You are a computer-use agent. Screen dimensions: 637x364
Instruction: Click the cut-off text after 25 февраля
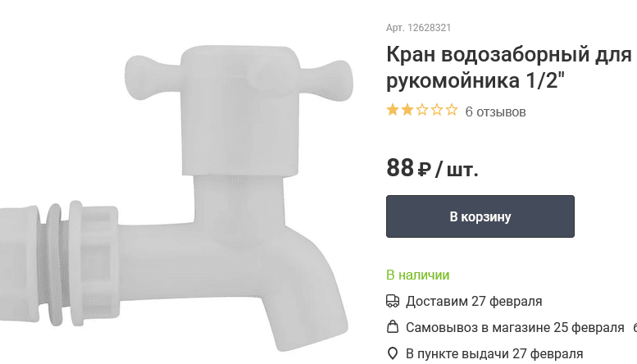pos(635,327)
